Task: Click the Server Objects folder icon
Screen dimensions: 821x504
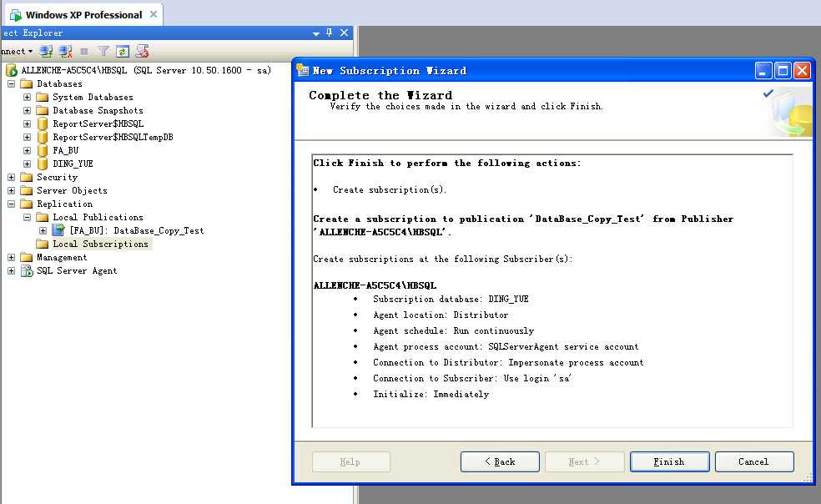Action: (26, 191)
